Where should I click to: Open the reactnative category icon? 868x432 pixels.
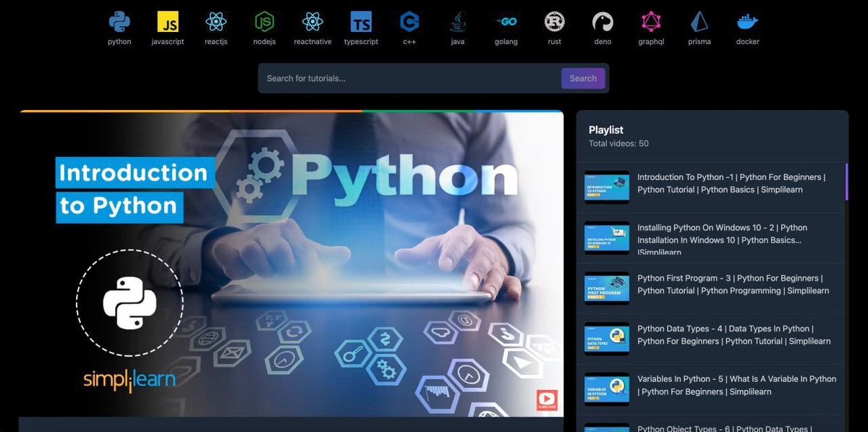[x=312, y=22]
